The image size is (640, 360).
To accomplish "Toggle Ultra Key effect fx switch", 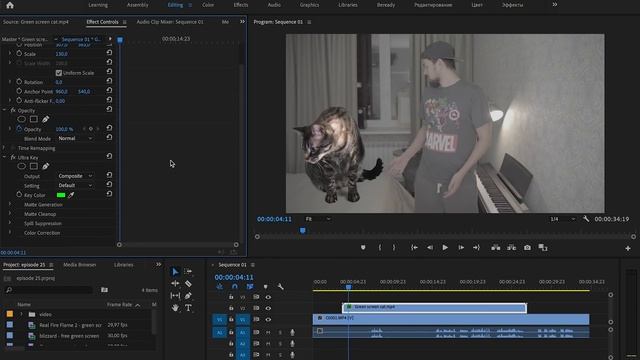I will pyautogui.click(x=13, y=157).
